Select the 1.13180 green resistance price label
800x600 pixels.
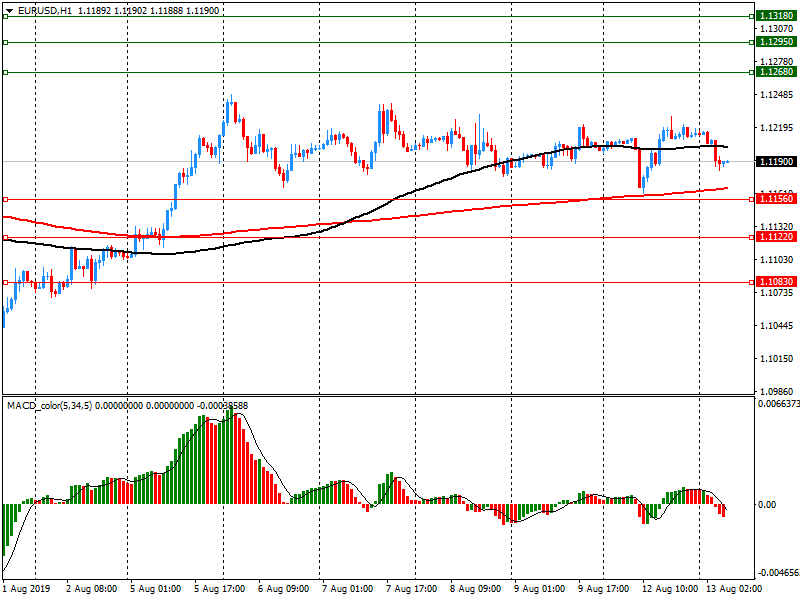(776, 16)
